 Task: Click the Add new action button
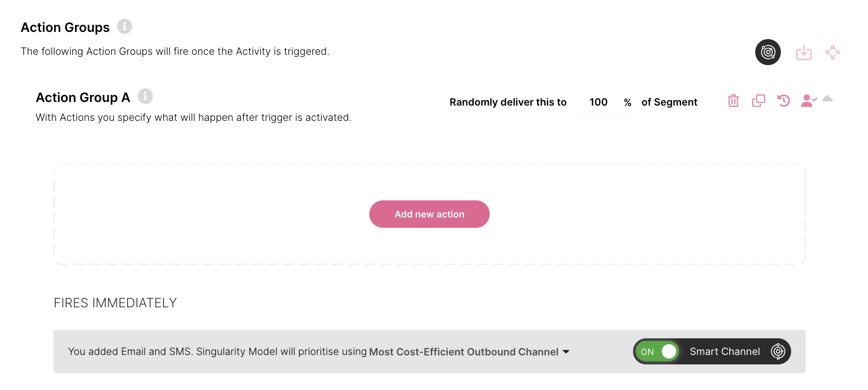pyautogui.click(x=429, y=214)
